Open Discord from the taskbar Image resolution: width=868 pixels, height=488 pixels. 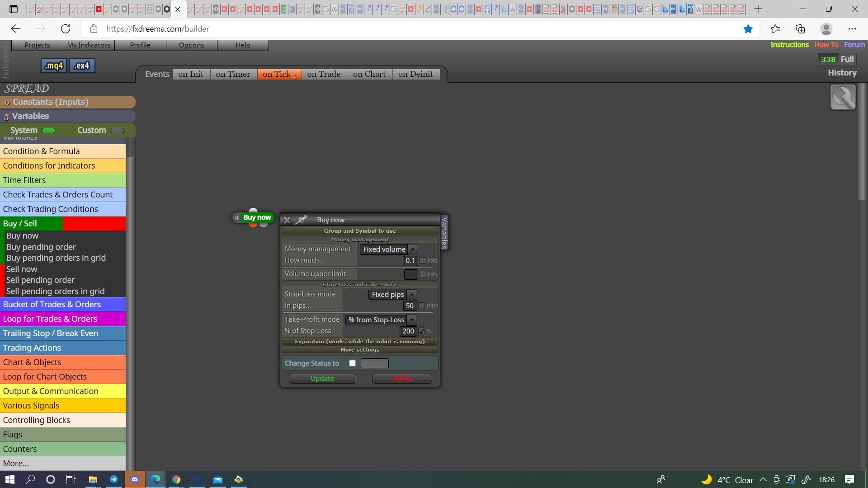pos(135,479)
